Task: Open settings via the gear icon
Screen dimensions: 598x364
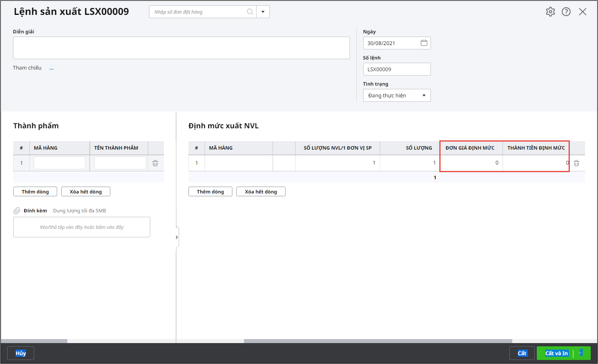Action: point(550,12)
